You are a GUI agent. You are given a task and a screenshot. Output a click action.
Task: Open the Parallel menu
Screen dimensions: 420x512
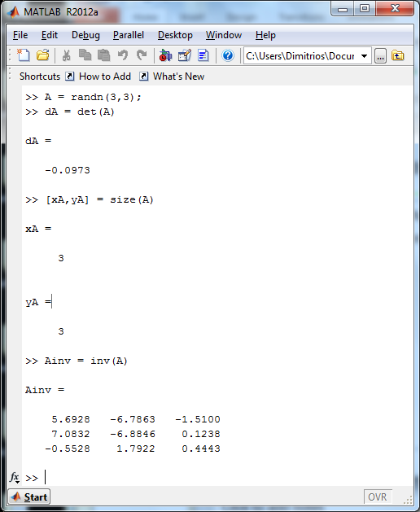(x=129, y=35)
